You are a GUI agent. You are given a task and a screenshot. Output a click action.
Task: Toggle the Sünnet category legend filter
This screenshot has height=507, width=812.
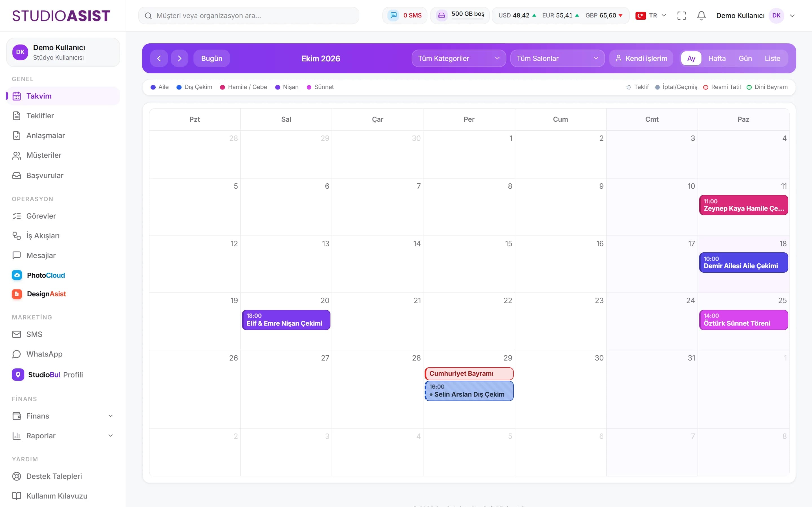coord(320,87)
